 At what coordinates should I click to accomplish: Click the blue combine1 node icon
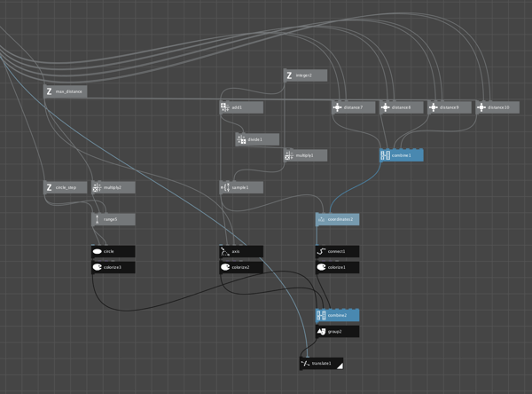click(386, 155)
